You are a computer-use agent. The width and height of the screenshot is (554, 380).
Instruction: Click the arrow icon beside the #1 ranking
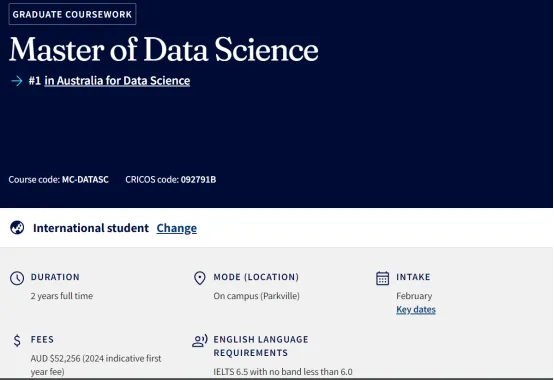[x=17, y=81]
